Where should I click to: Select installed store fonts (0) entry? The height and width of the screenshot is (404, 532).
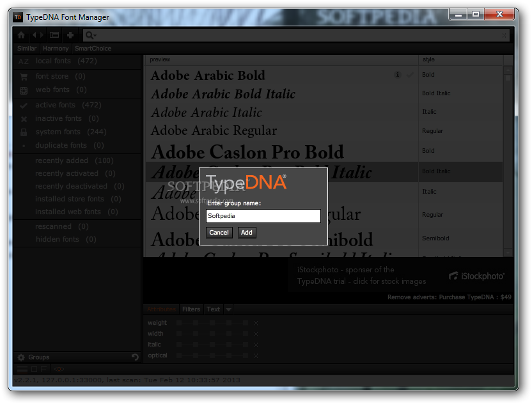77,199
